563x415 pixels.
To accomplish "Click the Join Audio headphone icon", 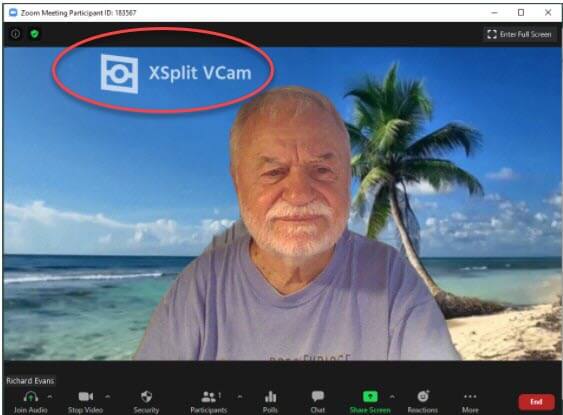I will [31, 397].
